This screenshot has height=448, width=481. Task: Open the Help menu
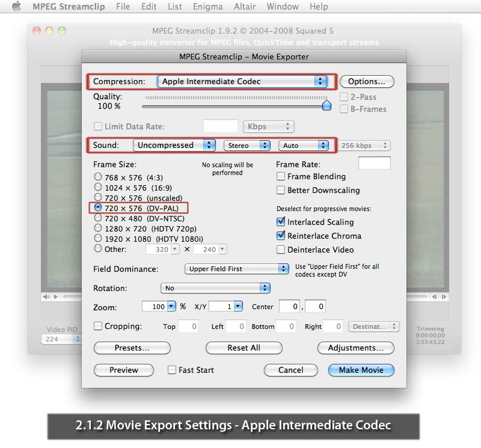(319, 7)
